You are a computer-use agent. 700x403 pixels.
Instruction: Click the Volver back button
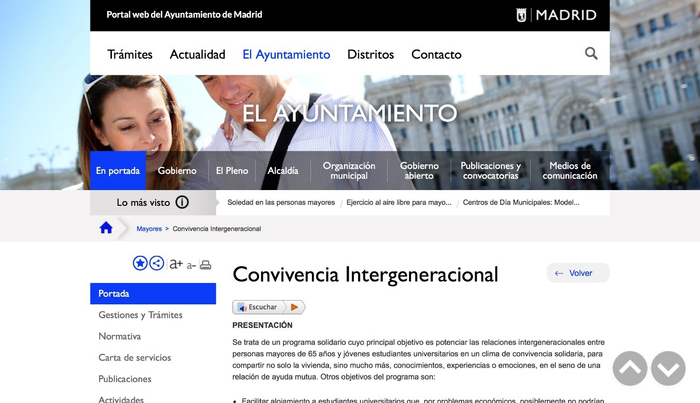[x=578, y=273]
